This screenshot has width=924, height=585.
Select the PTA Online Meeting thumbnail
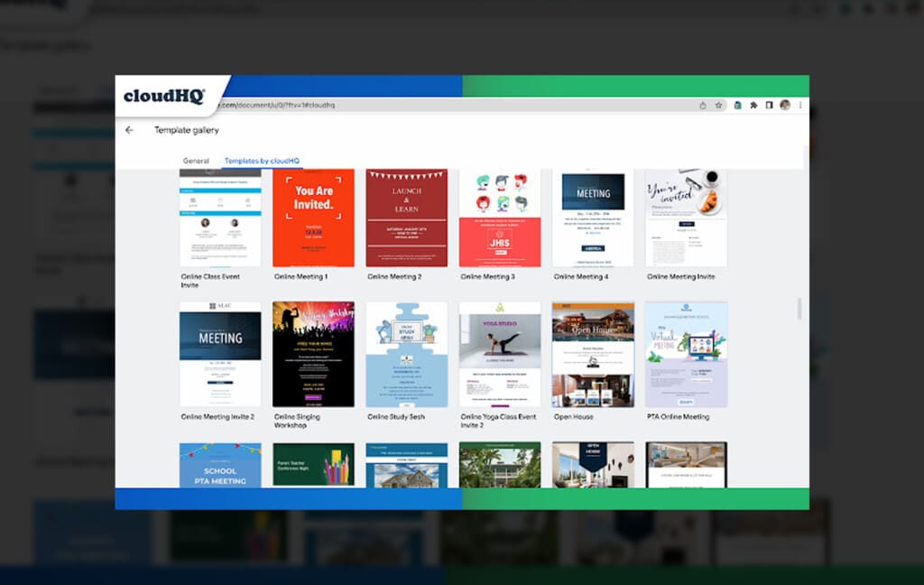click(x=686, y=355)
